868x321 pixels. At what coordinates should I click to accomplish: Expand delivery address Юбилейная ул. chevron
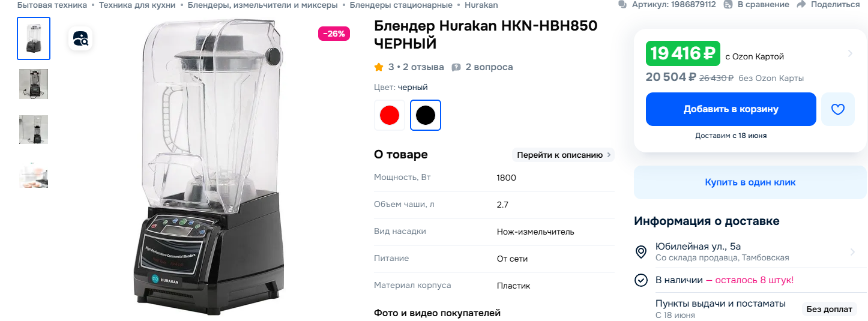coord(852,252)
